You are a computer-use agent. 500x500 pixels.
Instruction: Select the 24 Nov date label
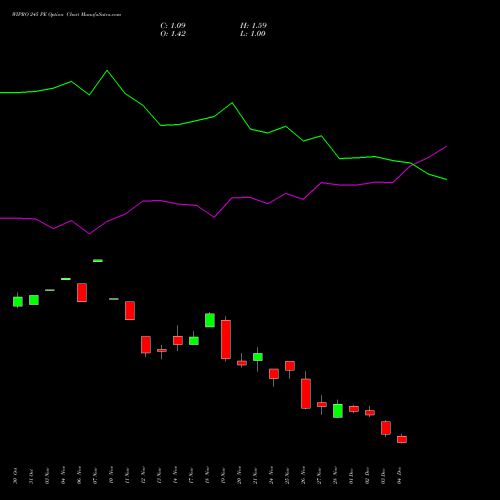(271, 476)
